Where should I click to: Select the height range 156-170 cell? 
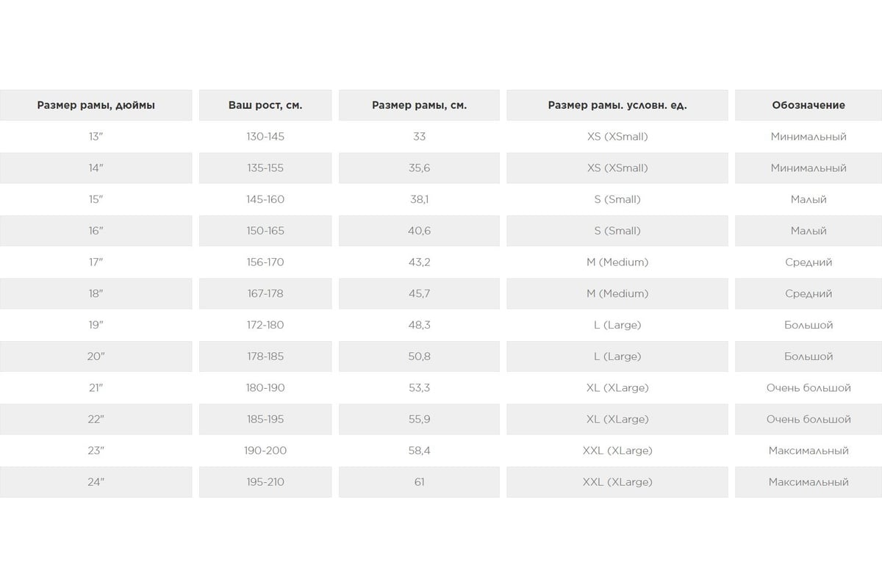(265, 262)
